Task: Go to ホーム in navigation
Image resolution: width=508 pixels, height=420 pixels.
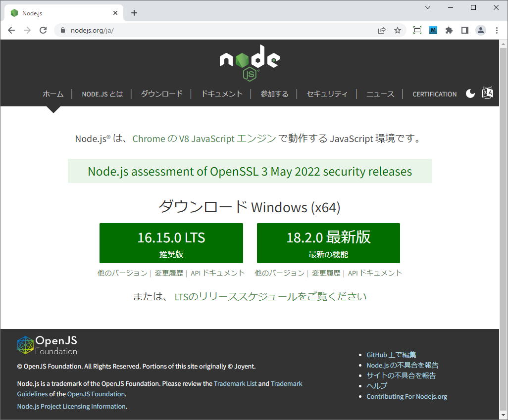Action: tap(53, 94)
